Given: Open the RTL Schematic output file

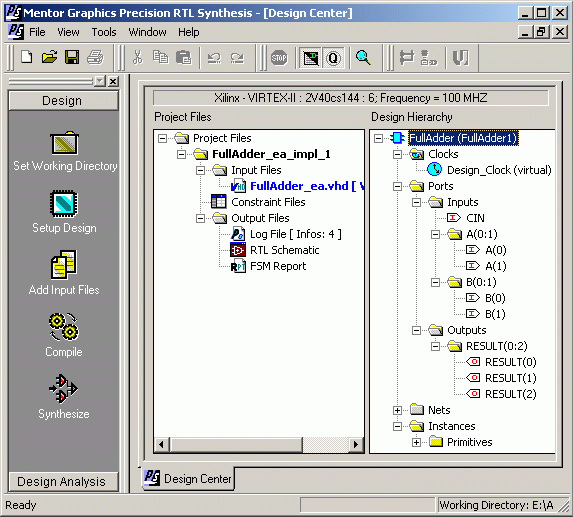Looking at the screenshot, I should [x=284, y=250].
